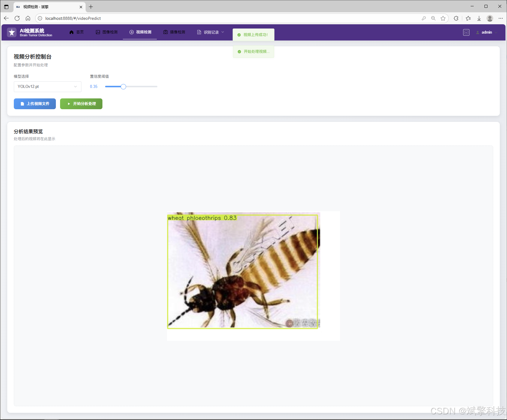Open 摄像检测 camera detection menu

174,32
